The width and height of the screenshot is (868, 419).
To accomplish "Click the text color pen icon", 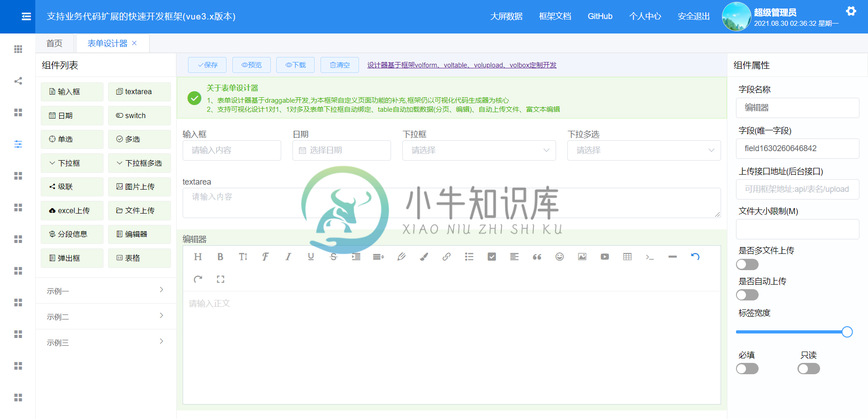I will coord(401,257).
